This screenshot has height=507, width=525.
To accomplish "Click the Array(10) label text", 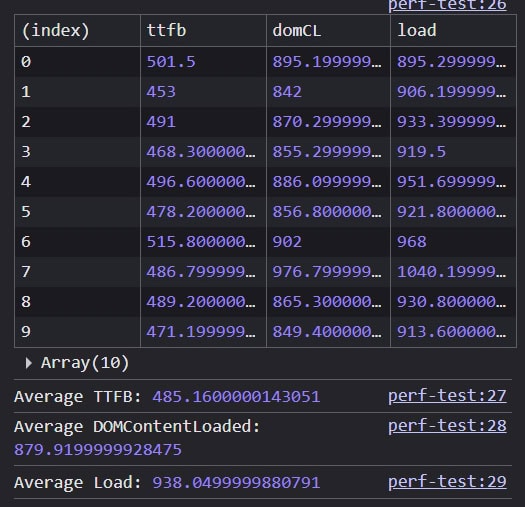I will pyautogui.click(x=85, y=363).
